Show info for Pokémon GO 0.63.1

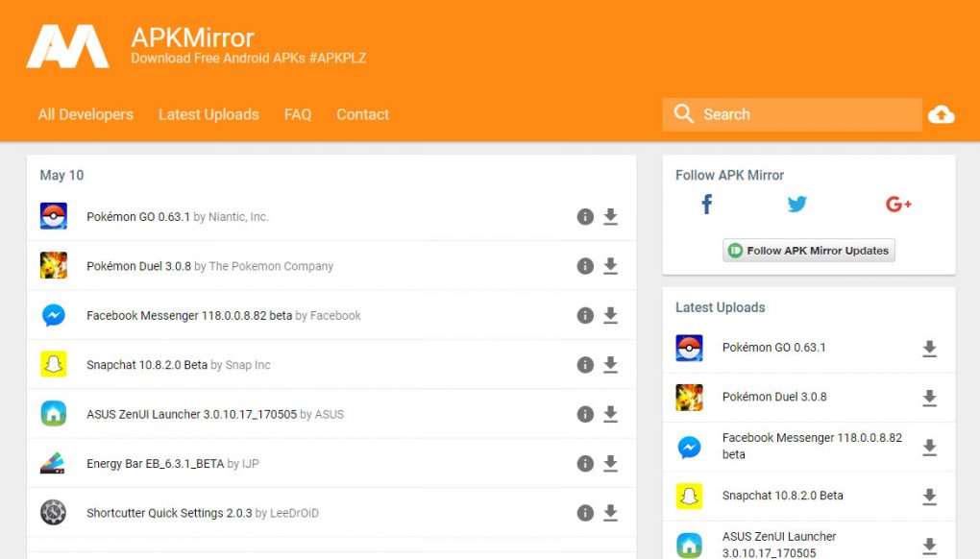pos(585,217)
